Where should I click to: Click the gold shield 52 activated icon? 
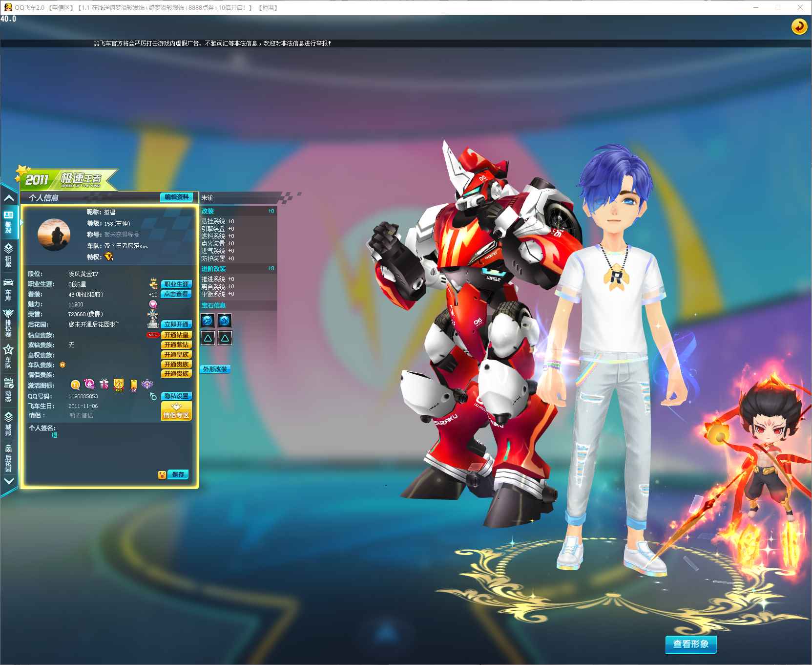point(119,385)
